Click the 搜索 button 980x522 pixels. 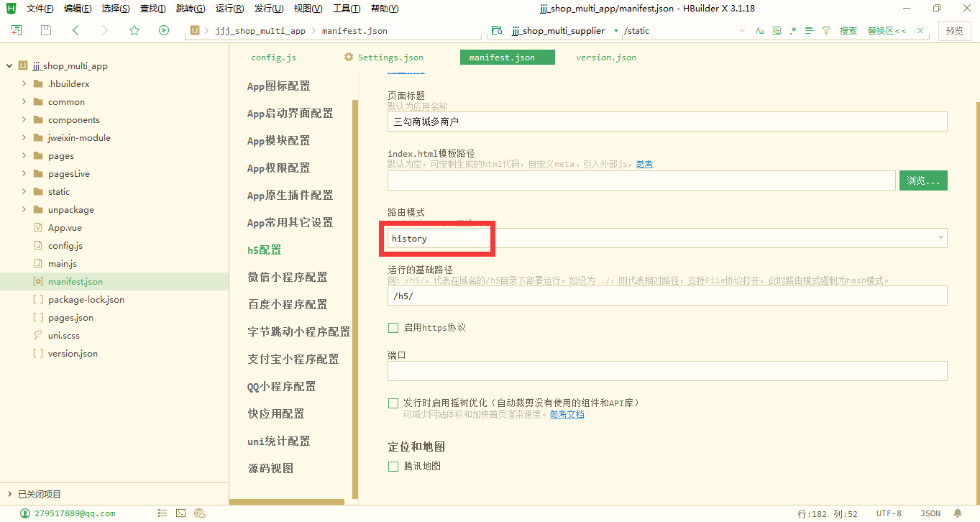848,31
